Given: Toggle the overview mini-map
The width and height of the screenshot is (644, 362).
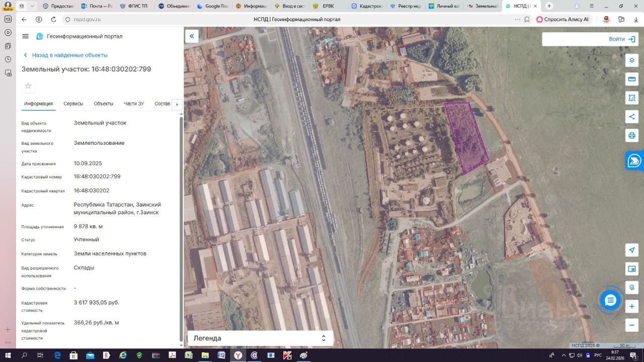Looking at the screenshot, I should tap(631, 269).
